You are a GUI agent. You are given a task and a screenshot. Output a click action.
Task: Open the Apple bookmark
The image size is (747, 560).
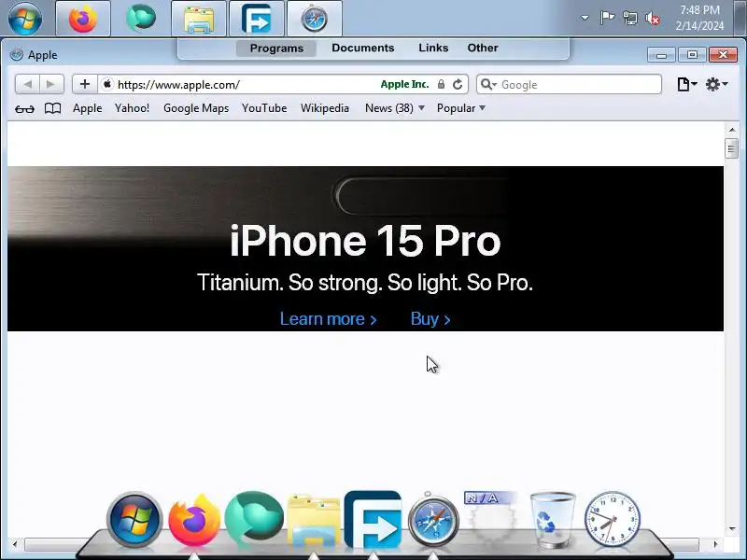[x=87, y=108]
